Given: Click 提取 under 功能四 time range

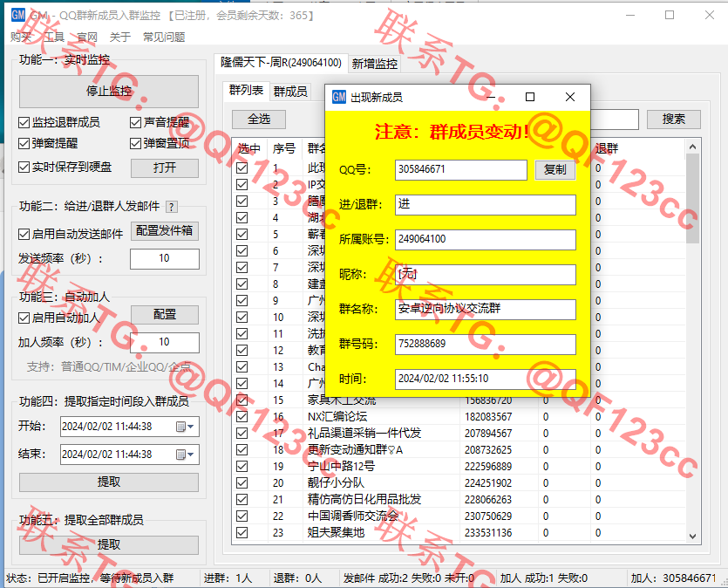Looking at the screenshot, I should 109,482.
